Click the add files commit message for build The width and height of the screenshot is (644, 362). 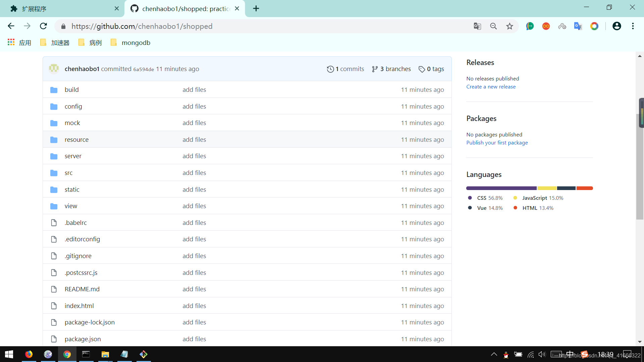pos(194,89)
